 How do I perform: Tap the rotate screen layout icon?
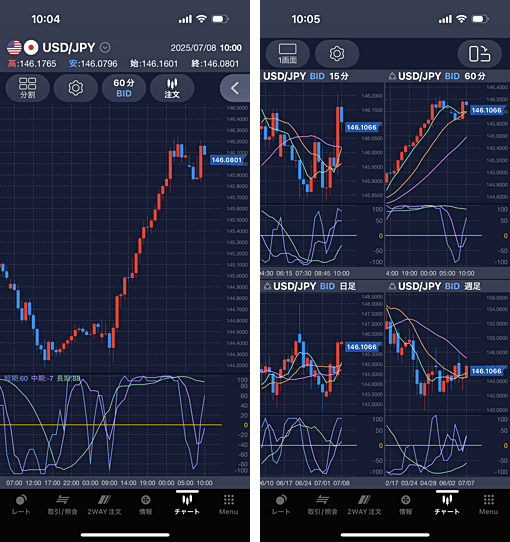pos(479,54)
